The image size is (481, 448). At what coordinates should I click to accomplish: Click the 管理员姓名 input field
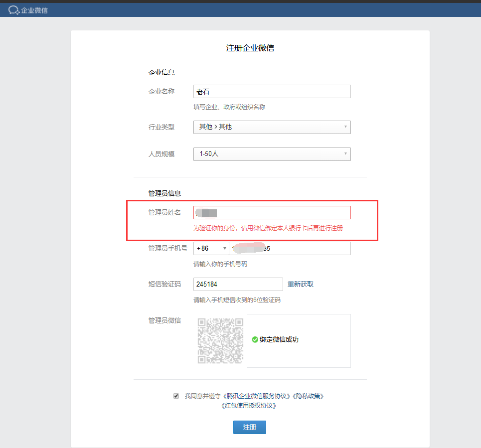272,212
